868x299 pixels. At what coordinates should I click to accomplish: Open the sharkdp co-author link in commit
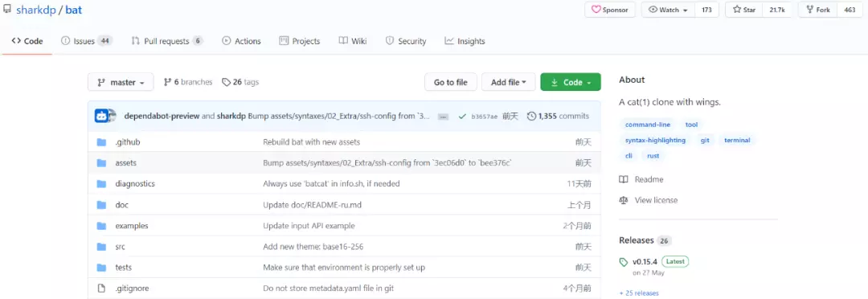(231, 117)
